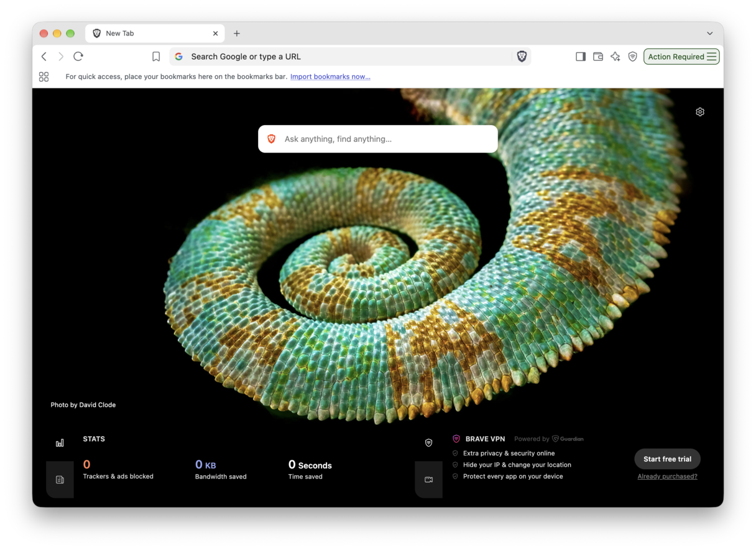756x550 pixels.
Task: Click the Brave icon on New Tab tab
Action: (97, 34)
